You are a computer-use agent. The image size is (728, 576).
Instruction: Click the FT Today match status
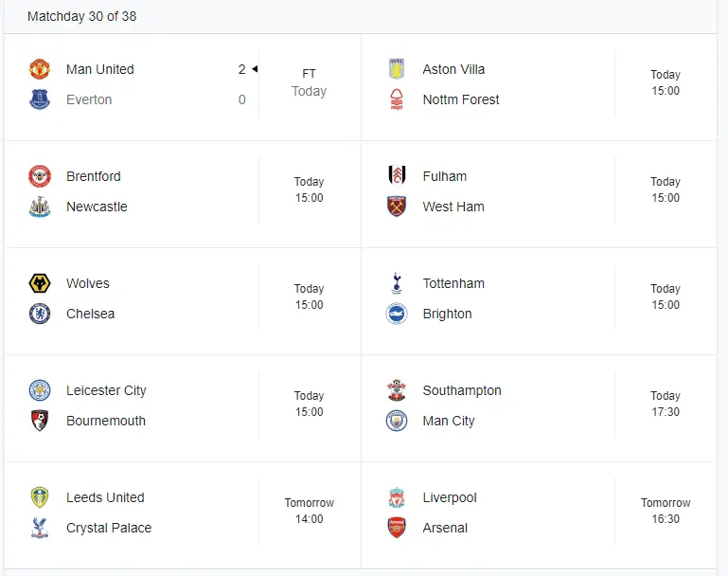click(x=309, y=82)
